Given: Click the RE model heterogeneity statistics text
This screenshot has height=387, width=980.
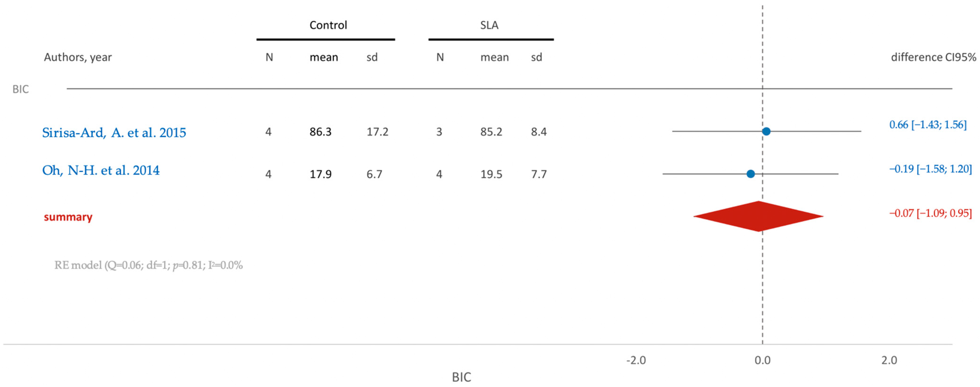Looking at the screenshot, I should tap(148, 265).
